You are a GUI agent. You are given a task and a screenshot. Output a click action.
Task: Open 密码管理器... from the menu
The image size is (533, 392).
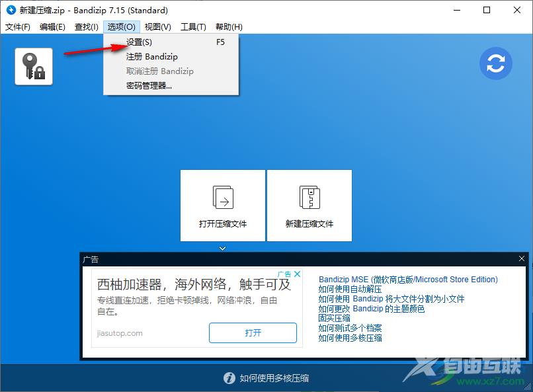pos(171,85)
